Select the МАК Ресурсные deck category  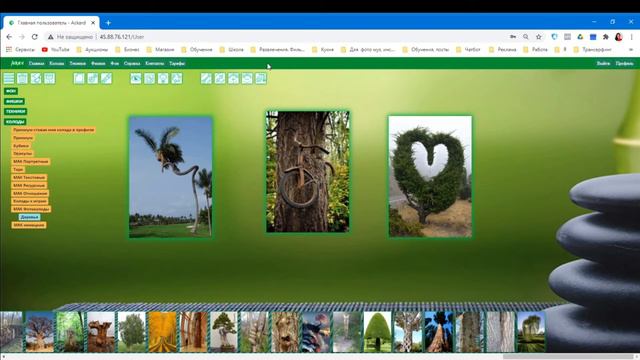pyautogui.click(x=29, y=185)
